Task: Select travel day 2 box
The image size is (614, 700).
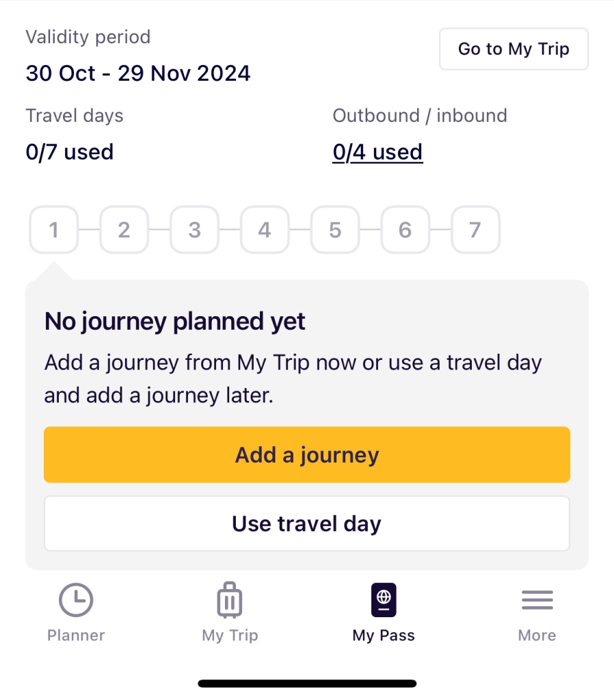Action: (x=124, y=229)
